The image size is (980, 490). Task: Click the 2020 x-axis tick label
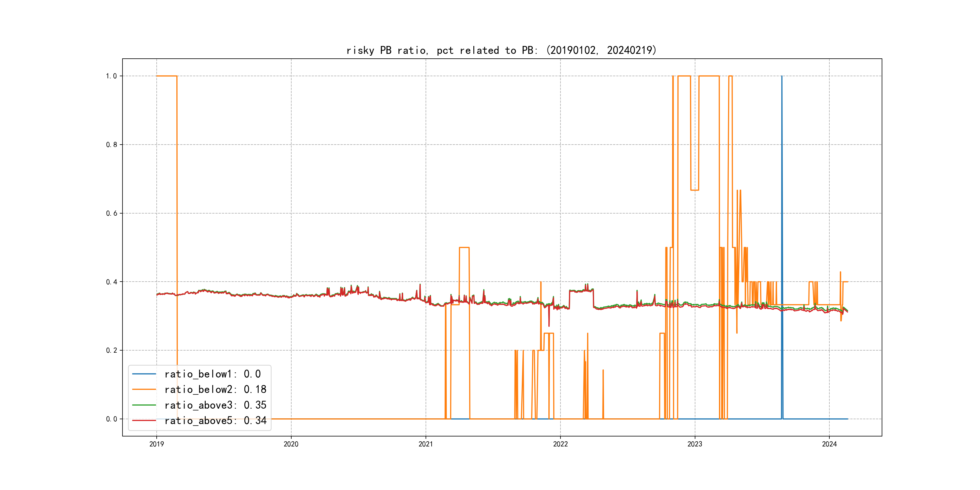coord(291,444)
